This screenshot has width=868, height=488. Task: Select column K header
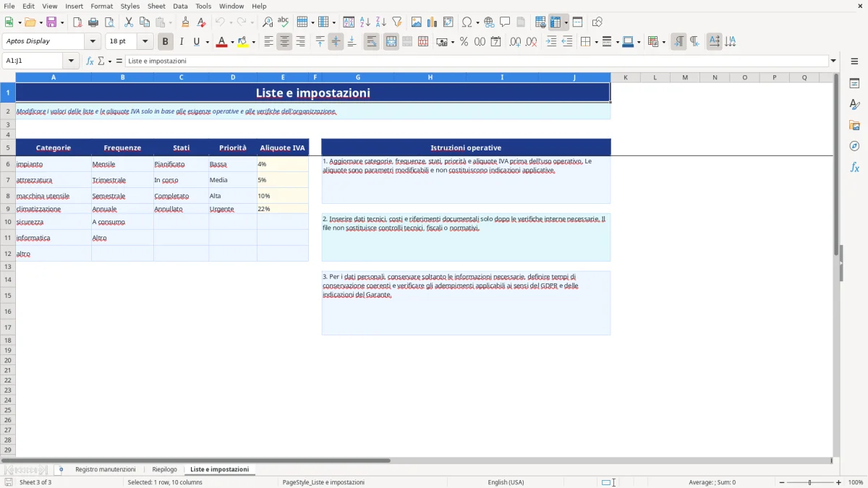[626, 77]
